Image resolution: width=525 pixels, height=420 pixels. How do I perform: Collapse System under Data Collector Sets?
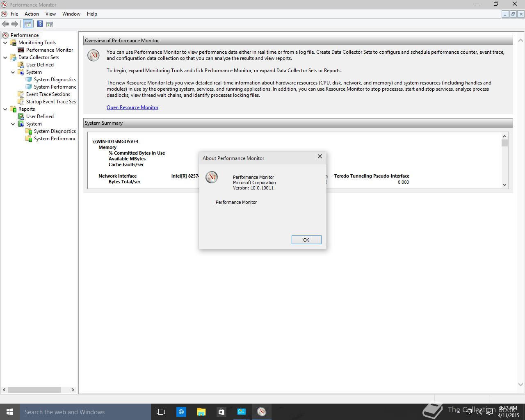[13, 72]
